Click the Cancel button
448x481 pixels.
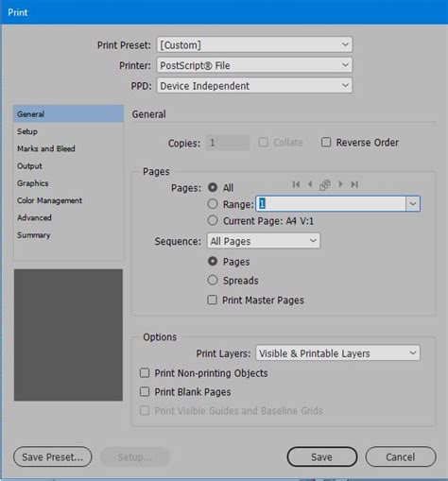401,456
